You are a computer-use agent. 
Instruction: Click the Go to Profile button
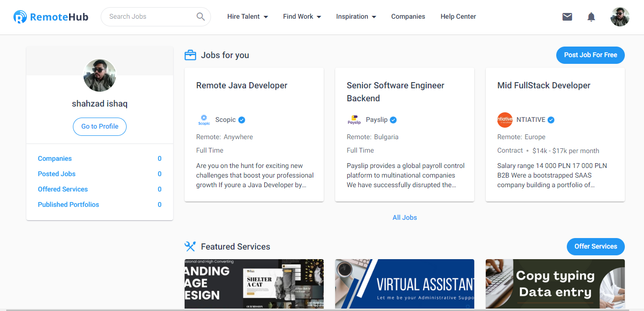click(100, 127)
